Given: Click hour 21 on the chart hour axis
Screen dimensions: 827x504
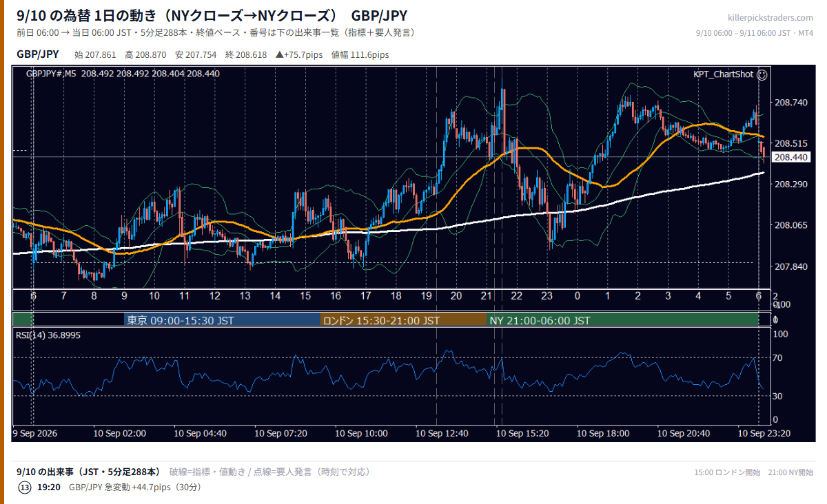Looking at the screenshot, I should point(487,295).
